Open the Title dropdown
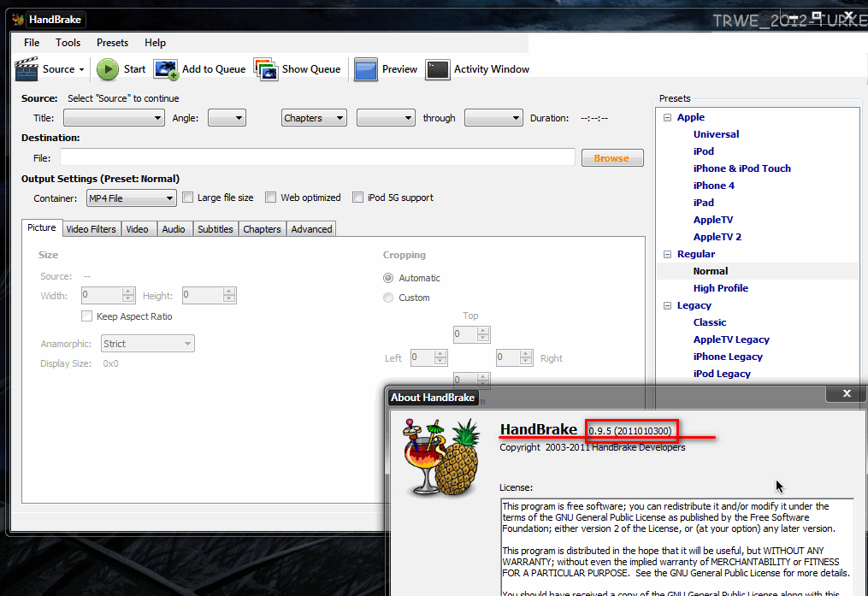 coord(114,118)
